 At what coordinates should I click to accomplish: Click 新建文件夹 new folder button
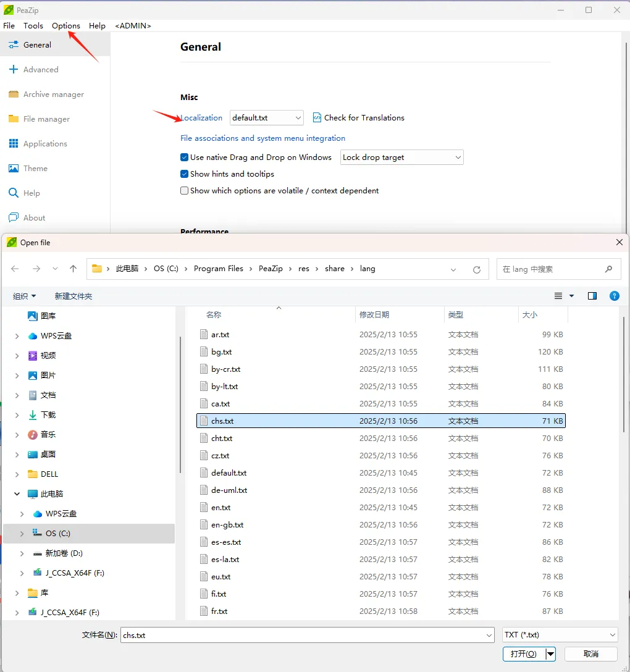click(73, 296)
